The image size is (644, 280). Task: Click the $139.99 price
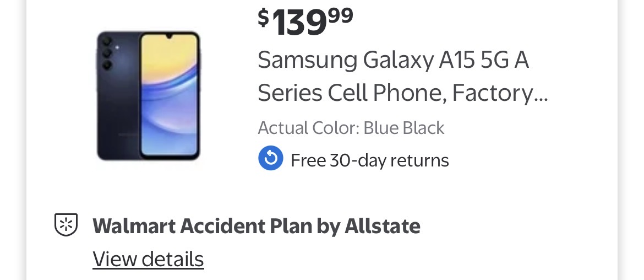(x=305, y=22)
